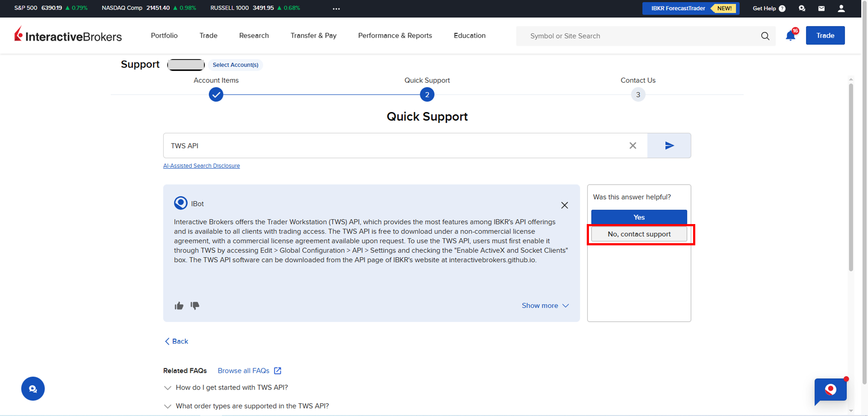Open the AI-Assisted Search Disclosure link
Viewport: 868px width, 416px height.
201,166
